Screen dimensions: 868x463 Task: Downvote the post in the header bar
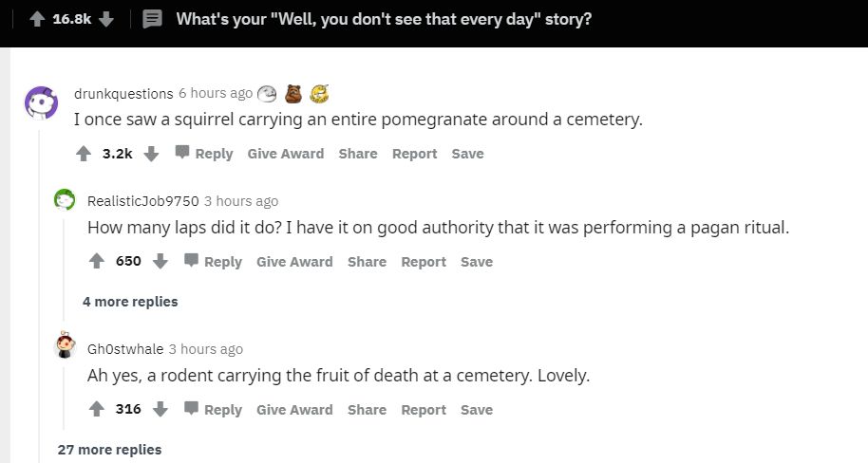pos(106,20)
